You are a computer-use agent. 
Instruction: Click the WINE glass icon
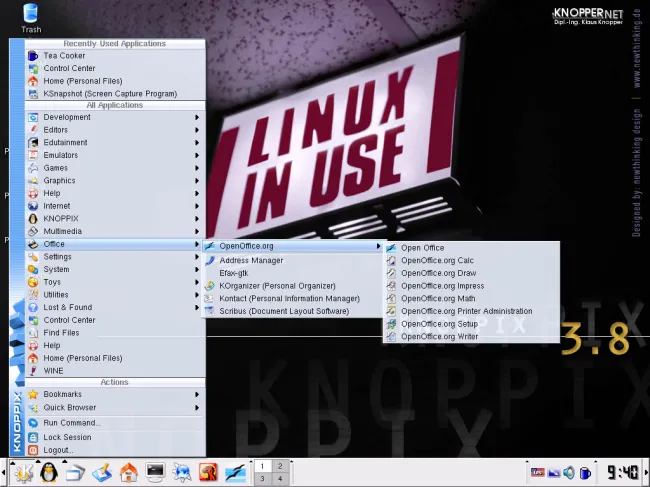(x=33, y=371)
